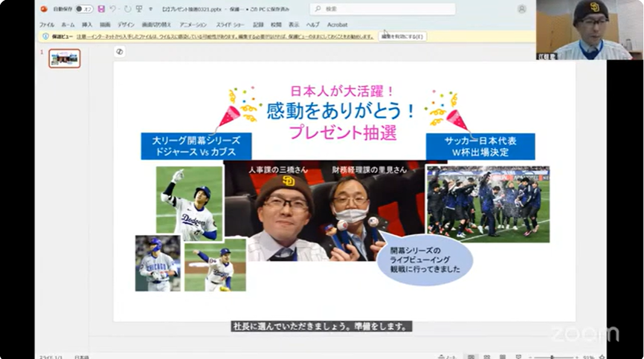Click the 編集を有効にする (Enable Editing) button
Image resolution: width=644 pixels, height=359 pixels.
tap(402, 36)
